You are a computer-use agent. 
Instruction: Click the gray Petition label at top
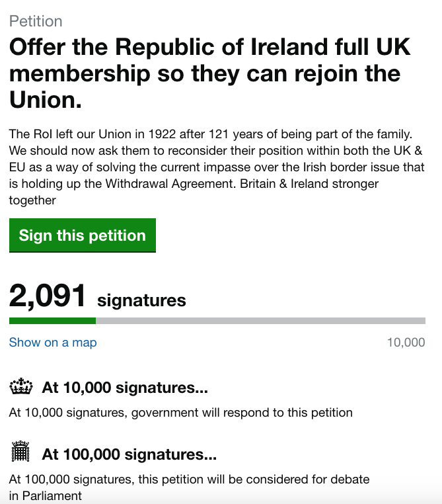(x=36, y=22)
